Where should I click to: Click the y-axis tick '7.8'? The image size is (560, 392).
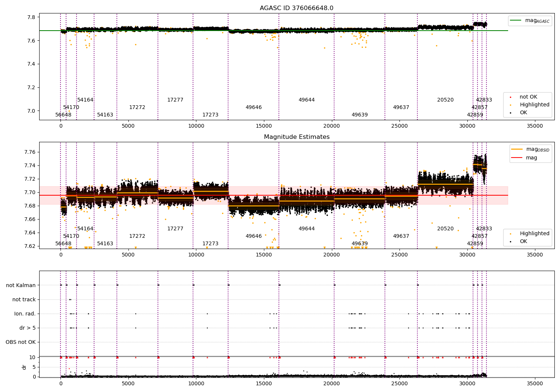(x=31, y=17)
